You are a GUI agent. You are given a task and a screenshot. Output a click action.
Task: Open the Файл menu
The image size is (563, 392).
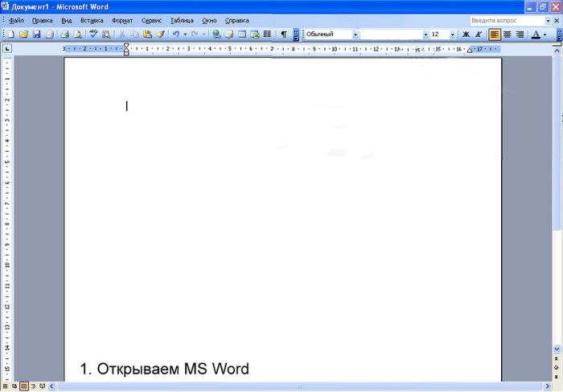click(16, 20)
